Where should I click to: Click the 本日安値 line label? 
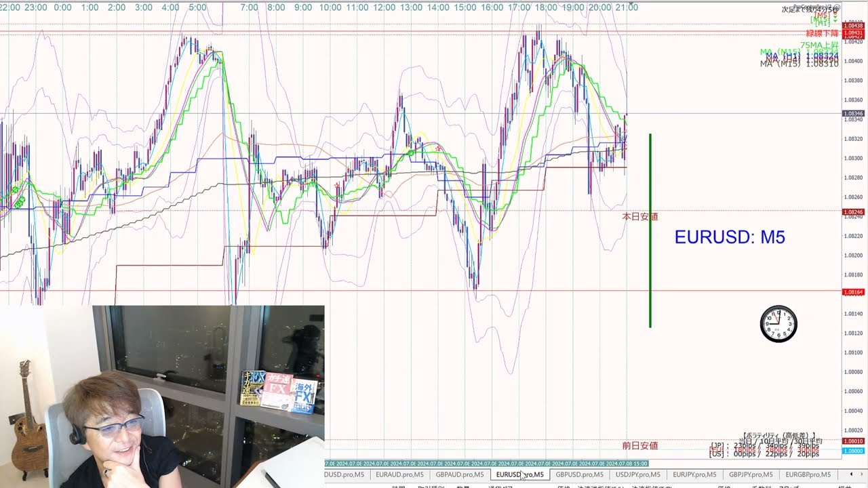pos(640,217)
